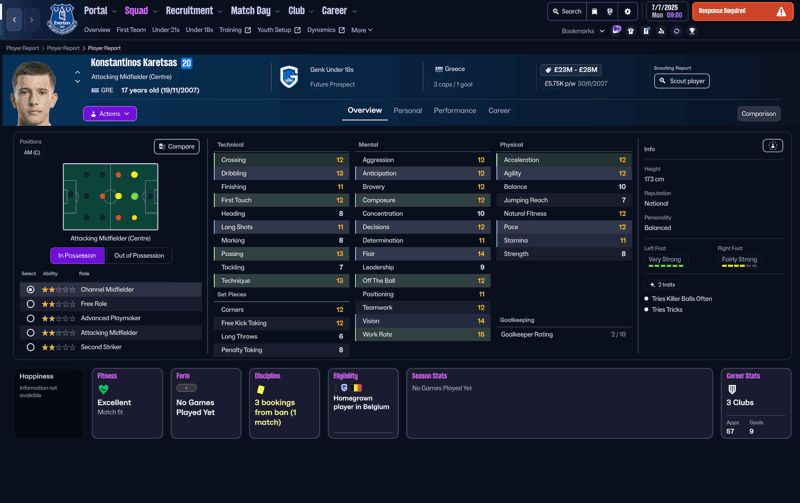
Task: Click the external link icon beside Training
Action: click(x=248, y=30)
